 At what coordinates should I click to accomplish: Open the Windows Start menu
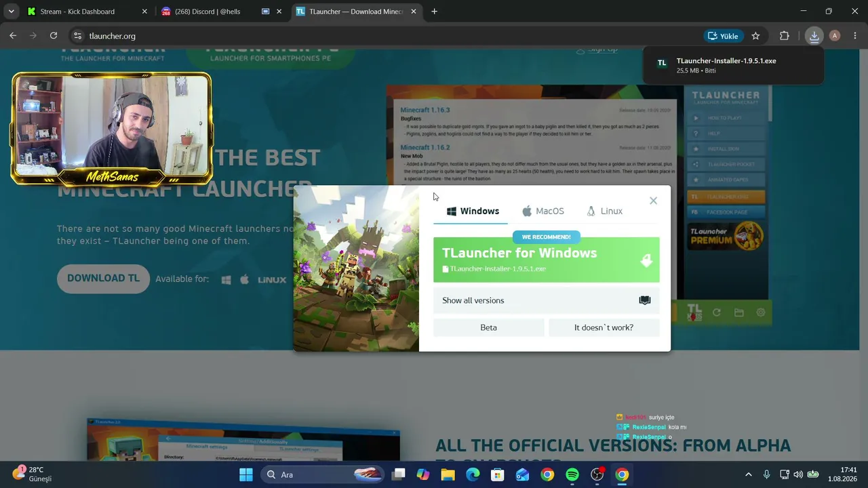point(245,474)
